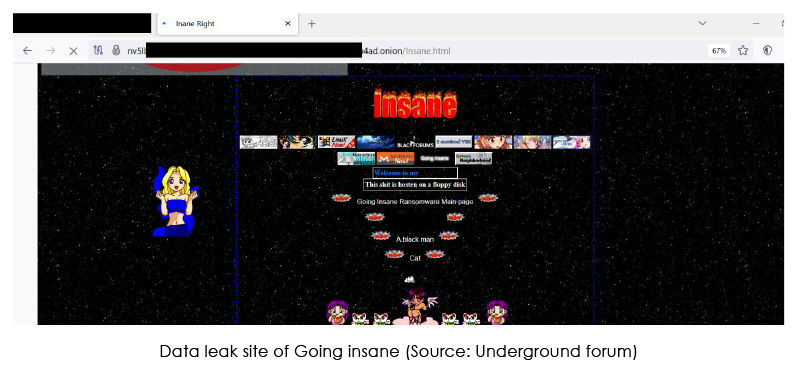Open a new tab with plus button
Image resolution: width=797 pixels, height=377 pixels.
(312, 24)
